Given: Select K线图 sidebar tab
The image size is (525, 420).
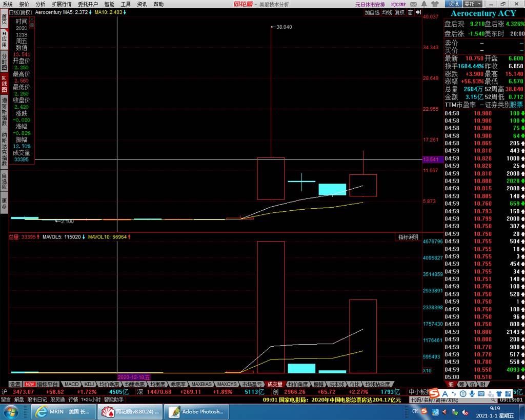Looking at the screenshot, I should point(4,84).
